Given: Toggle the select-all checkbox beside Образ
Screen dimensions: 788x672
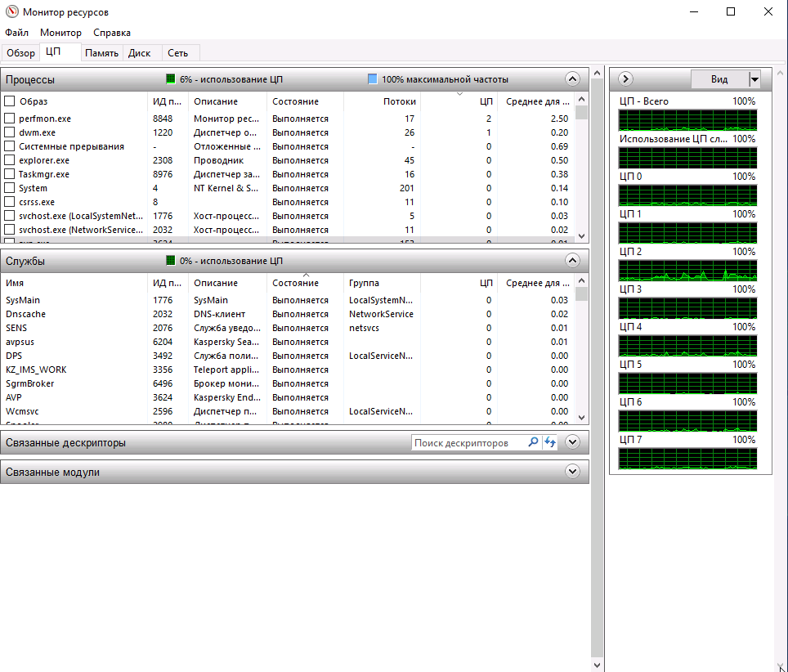Looking at the screenshot, I should [x=10, y=101].
